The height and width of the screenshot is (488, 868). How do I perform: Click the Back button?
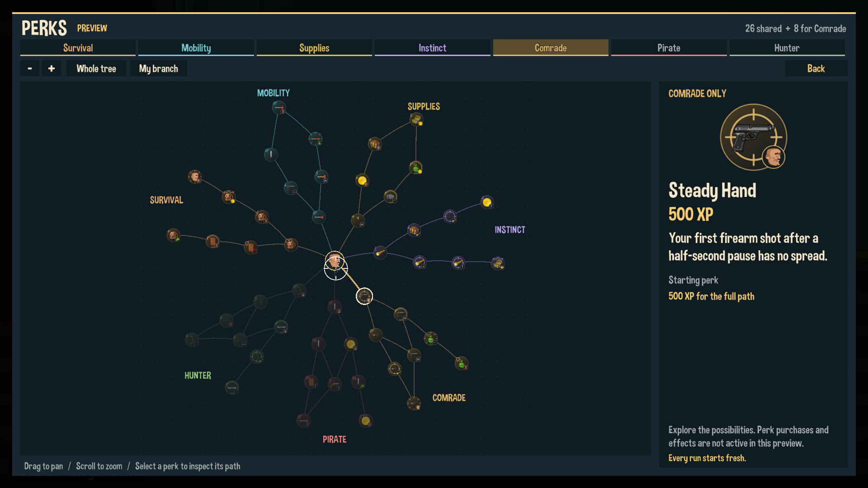click(x=816, y=69)
